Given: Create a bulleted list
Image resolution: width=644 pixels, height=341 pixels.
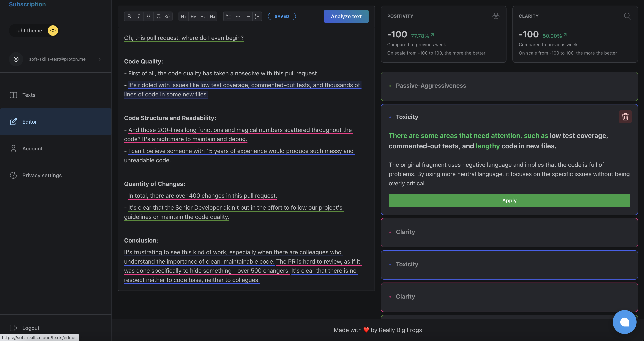Looking at the screenshot, I should [247, 17].
